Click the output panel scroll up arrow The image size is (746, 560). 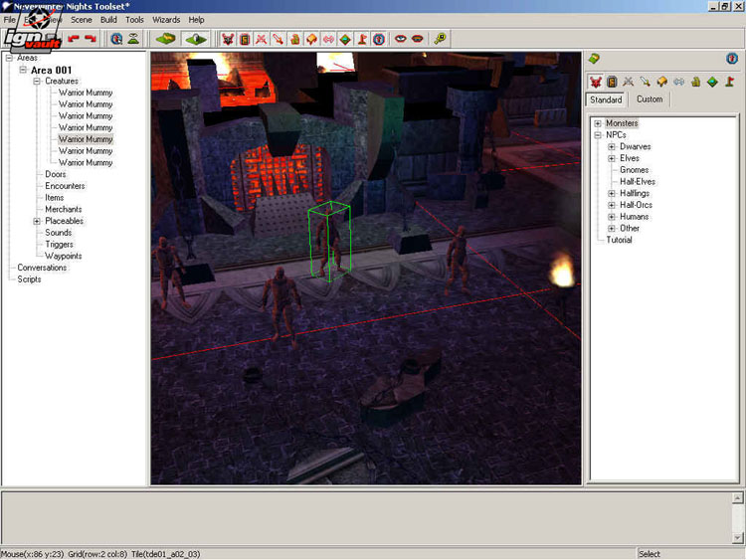[737, 498]
